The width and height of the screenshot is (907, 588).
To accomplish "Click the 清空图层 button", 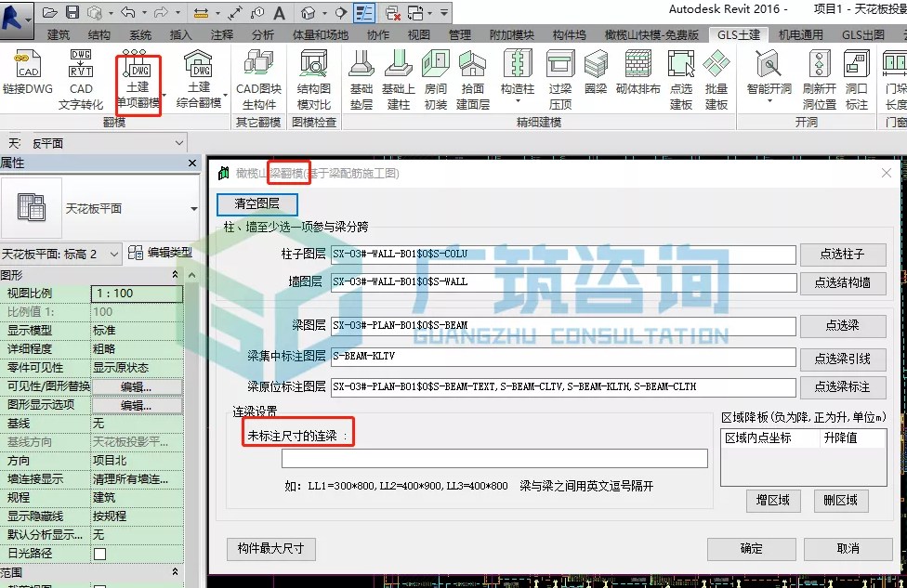I will [x=256, y=204].
